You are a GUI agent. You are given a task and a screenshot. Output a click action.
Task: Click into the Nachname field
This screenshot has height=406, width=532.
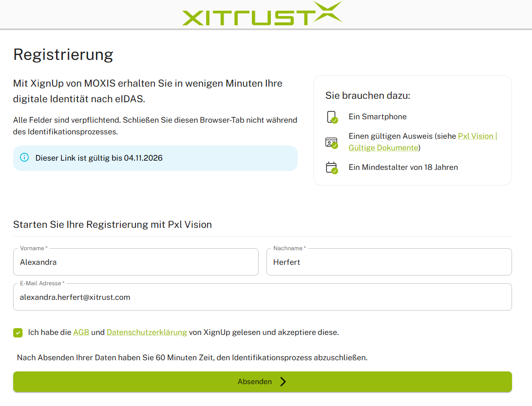[x=389, y=262]
